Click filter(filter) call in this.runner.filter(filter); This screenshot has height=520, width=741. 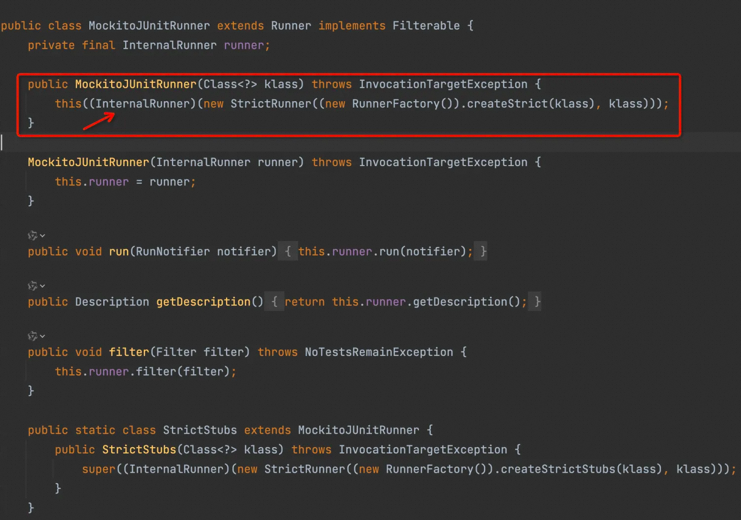point(183,372)
